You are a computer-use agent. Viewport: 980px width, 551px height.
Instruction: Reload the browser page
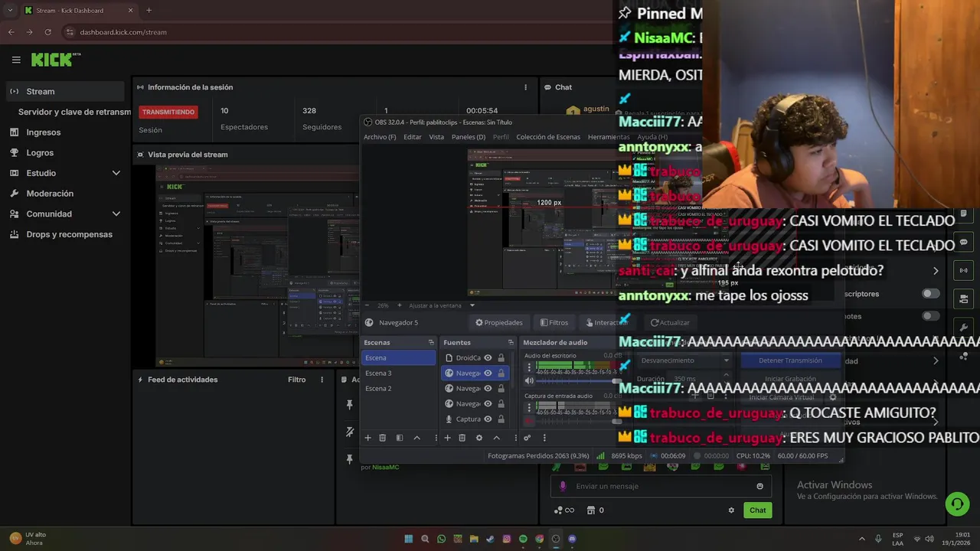[48, 32]
